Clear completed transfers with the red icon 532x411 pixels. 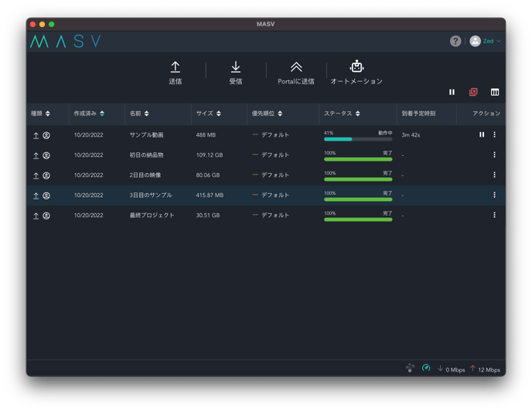[473, 92]
